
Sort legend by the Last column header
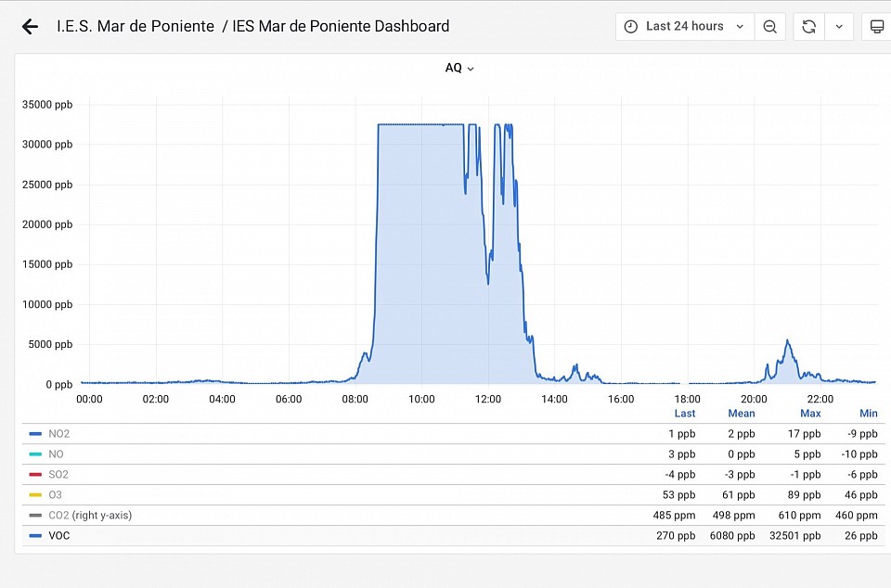(x=685, y=414)
